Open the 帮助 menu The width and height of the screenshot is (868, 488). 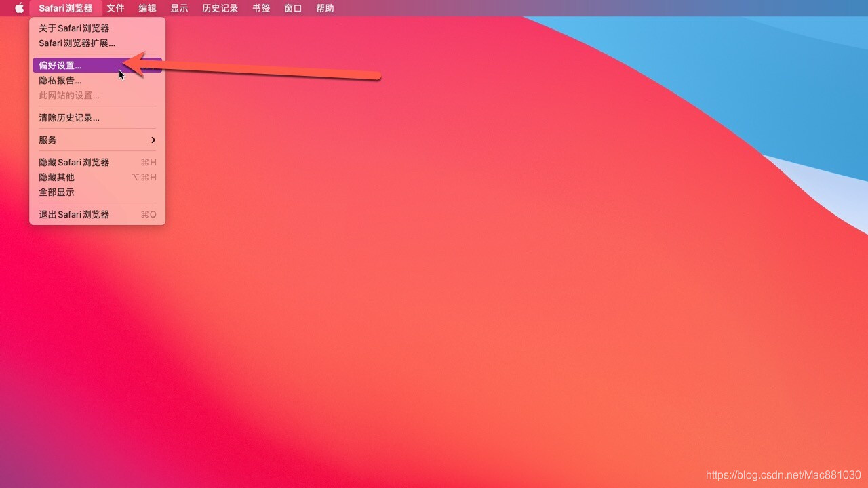coord(325,8)
